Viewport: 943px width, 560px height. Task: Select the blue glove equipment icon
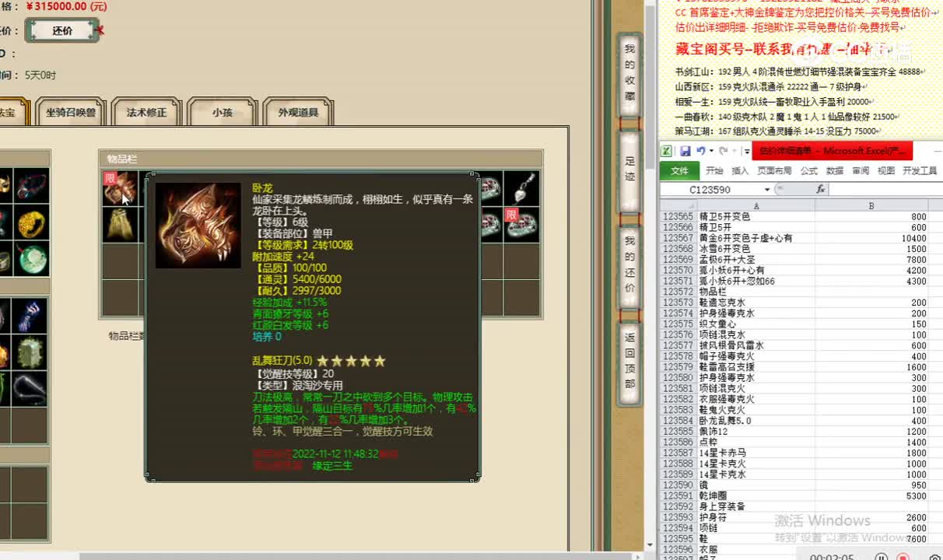31,317
